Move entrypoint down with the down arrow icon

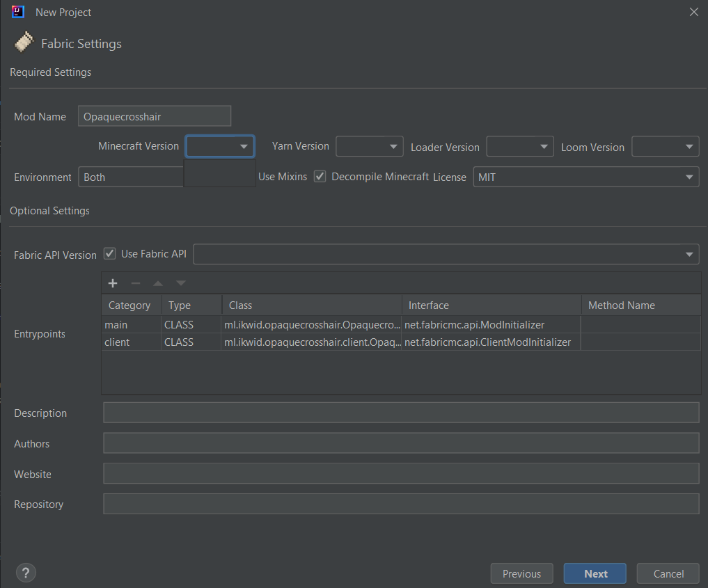click(x=180, y=283)
